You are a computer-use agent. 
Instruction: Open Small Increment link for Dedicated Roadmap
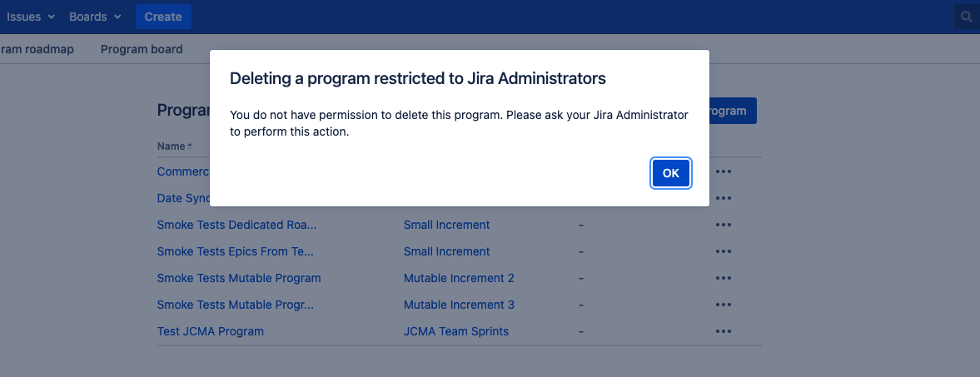click(446, 225)
